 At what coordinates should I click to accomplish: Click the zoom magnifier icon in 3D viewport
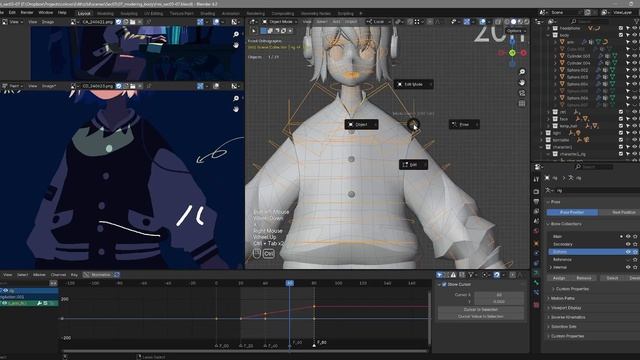tap(522, 72)
